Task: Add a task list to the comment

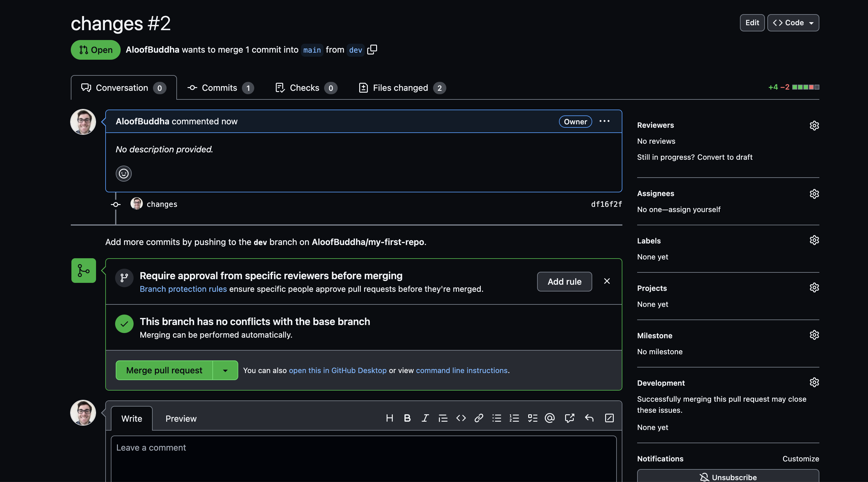Action: (532, 418)
